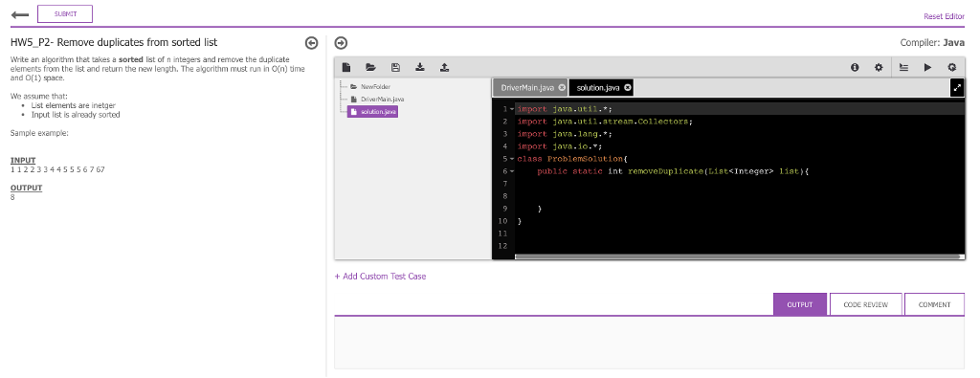Screen dimensions: 980x378
Task: Open the COMMENT tab
Action: pyautogui.click(x=934, y=304)
